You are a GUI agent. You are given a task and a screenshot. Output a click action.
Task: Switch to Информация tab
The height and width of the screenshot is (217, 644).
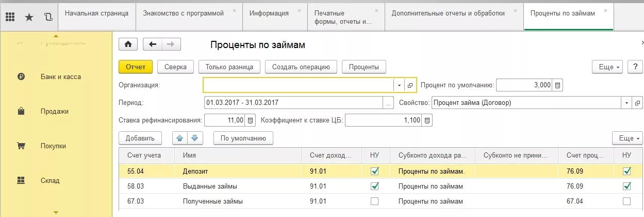(x=269, y=13)
